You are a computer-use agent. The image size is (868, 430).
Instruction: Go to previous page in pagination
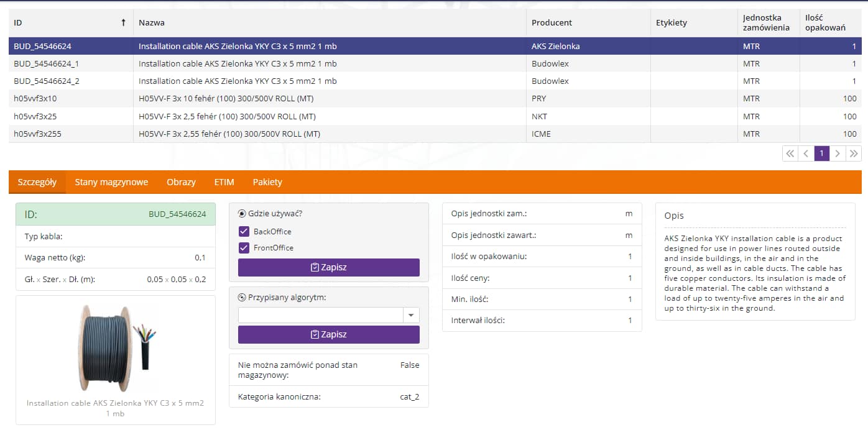[806, 153]
